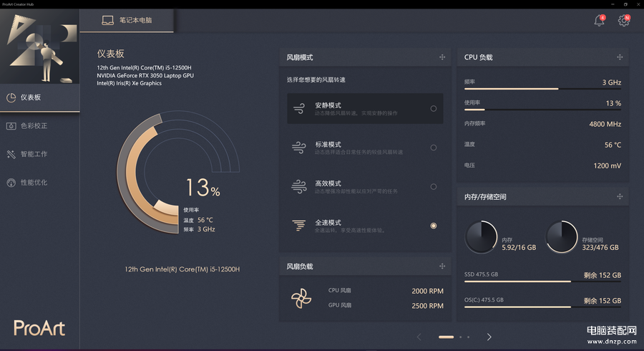Open the notifications bell icon

tap(599, 20)
